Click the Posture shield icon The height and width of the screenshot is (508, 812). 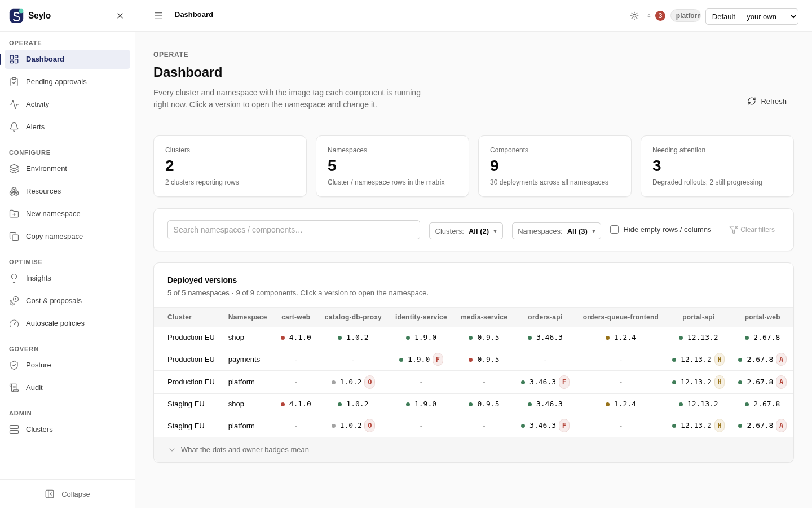(14, 365)
